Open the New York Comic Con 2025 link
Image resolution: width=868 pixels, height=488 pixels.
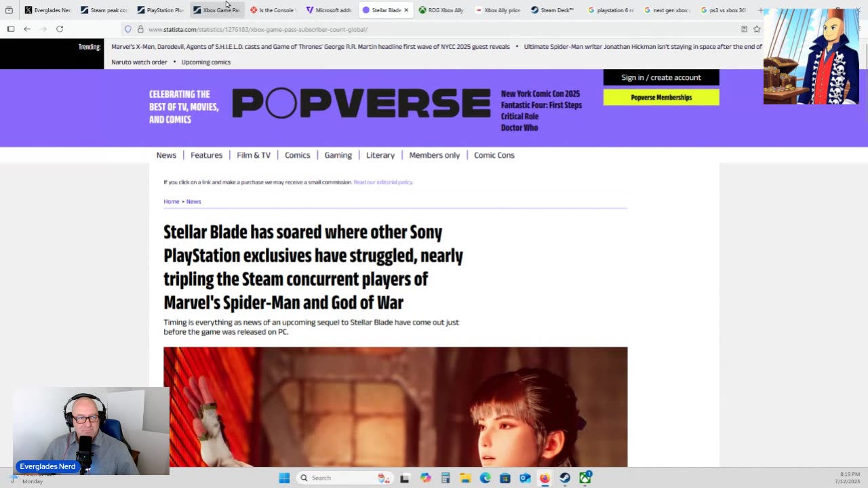click(x=540, y=94)
